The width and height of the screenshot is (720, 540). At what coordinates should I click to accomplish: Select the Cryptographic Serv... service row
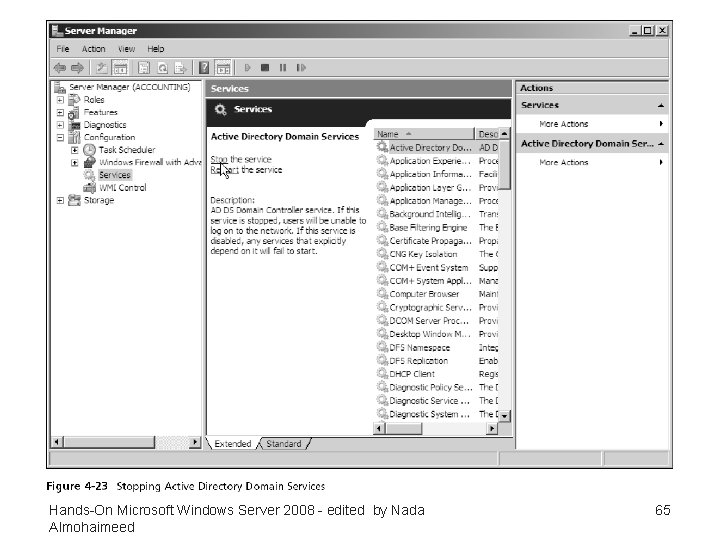[x=437, y=307]
